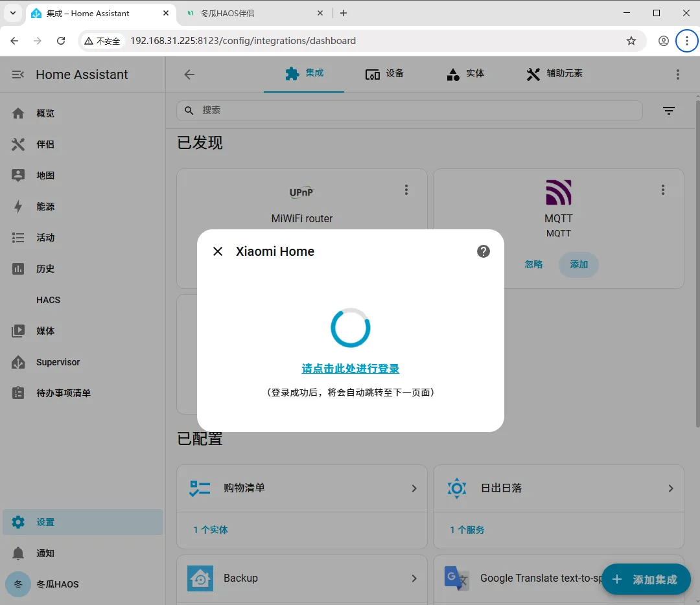This screenshot has height=605, width=700.
Task: Open 概览 overview in sidebar
Action: click(x=83, y=113)
